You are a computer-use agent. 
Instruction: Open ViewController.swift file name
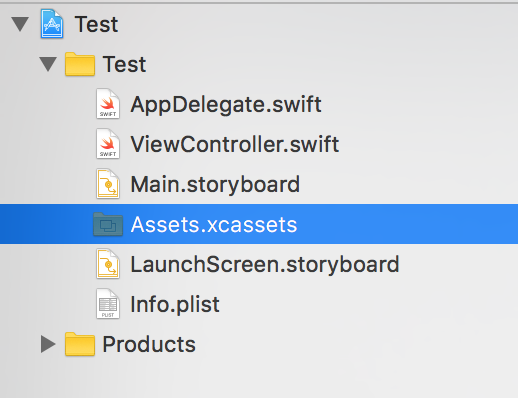pos(235,144)
